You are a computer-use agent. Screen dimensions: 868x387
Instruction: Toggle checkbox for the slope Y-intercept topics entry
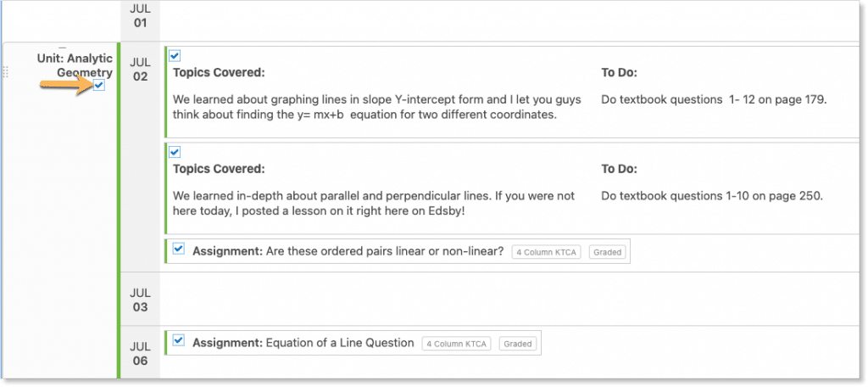point(175,56)
